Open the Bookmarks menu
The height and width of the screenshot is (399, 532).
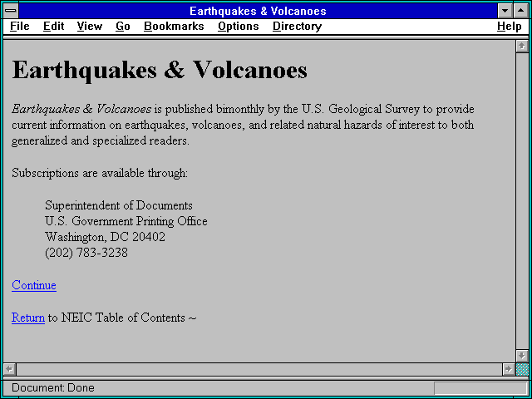(x=174, y=27)
